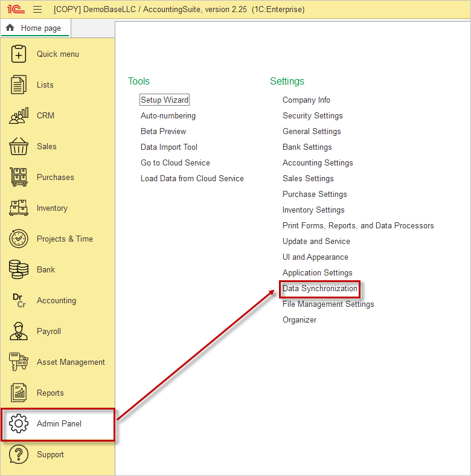Image resolution: width=471 pixels, height=476 pixels.
Task: Click the Lists document icon
Action: tap(19, 85)
